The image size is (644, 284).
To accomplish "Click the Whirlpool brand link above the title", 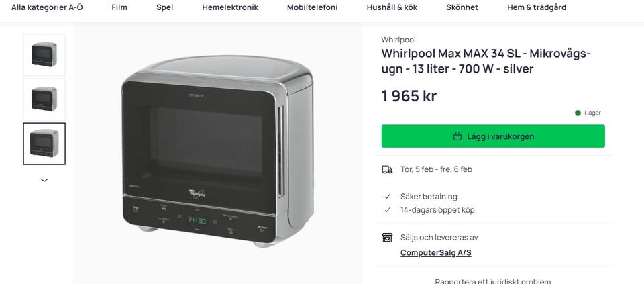I will click(x=398, y=40).
